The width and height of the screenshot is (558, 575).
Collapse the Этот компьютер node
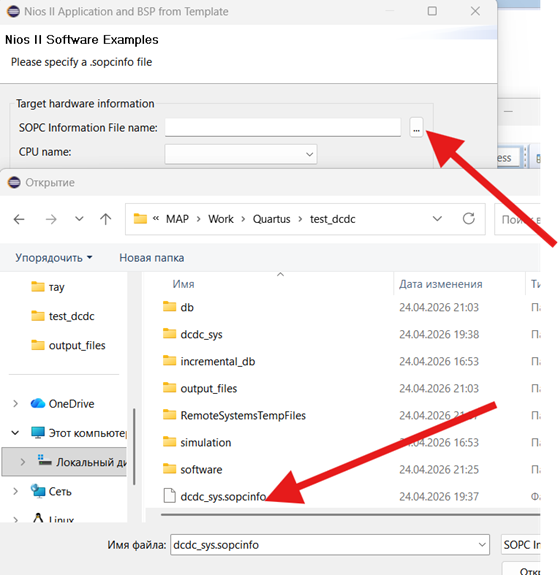tap(15, 433)
